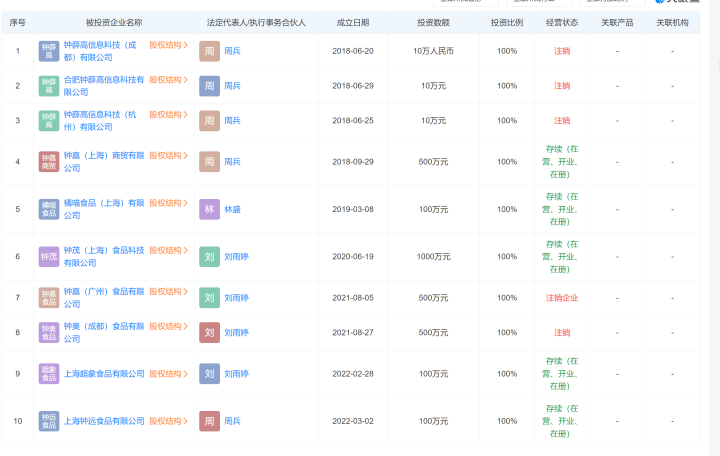
Task: Expand 股权结构 for 钟茂(上海)食品科技
Action: tap(169, 250)
